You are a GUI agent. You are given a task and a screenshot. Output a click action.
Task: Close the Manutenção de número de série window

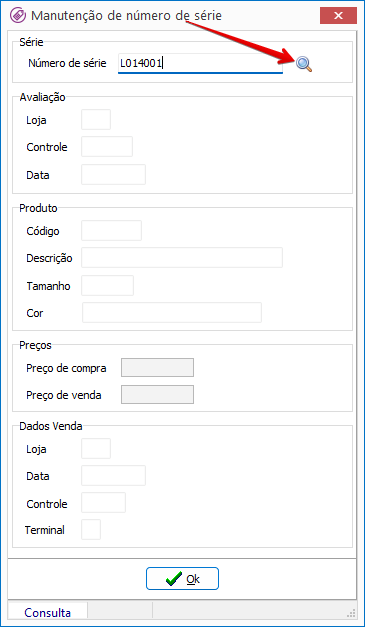(338, 16)
